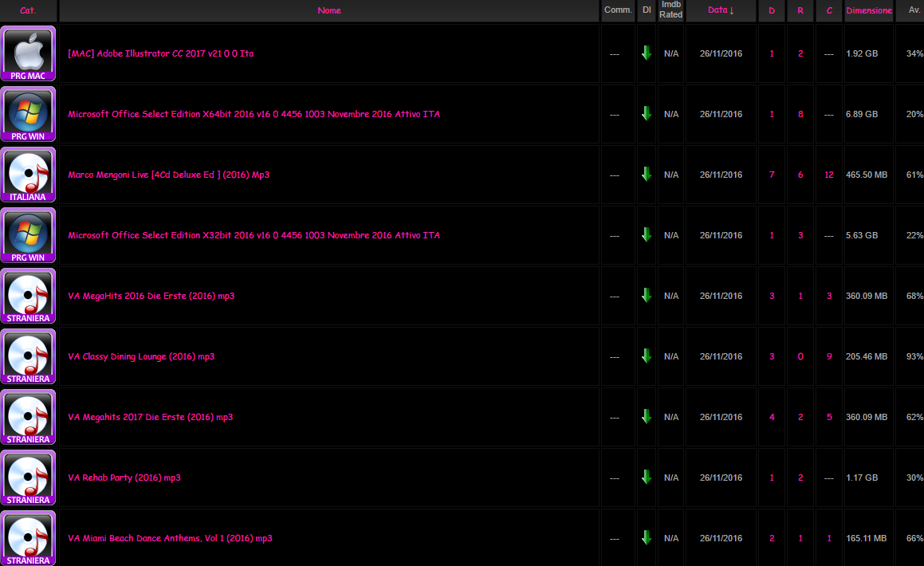Screen dimensions: 924x566
Task: Open VA Classy Dining Lounge (2016) link
Action: tap(141, 357)
